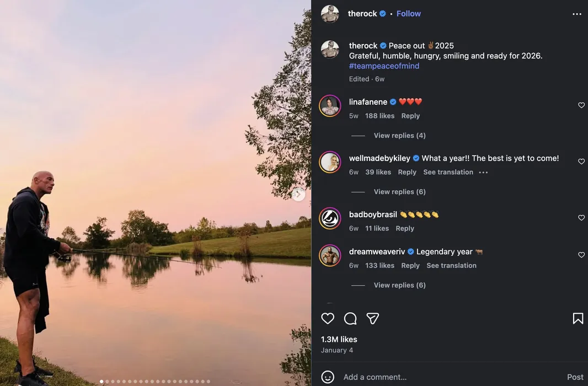The height and width of the screenshot is (386, 588).
Task: Like linafanene's comment
Action: (x=581, y=105)
